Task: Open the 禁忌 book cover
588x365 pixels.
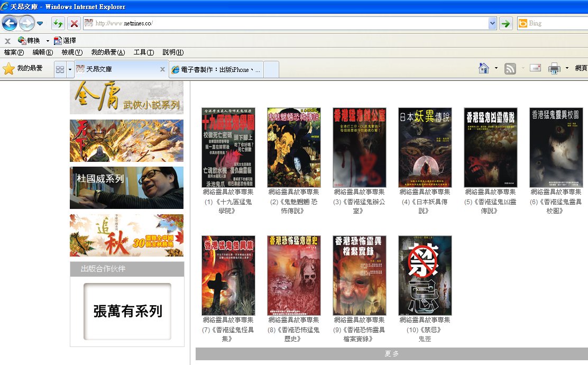Action: pos(425,276)
